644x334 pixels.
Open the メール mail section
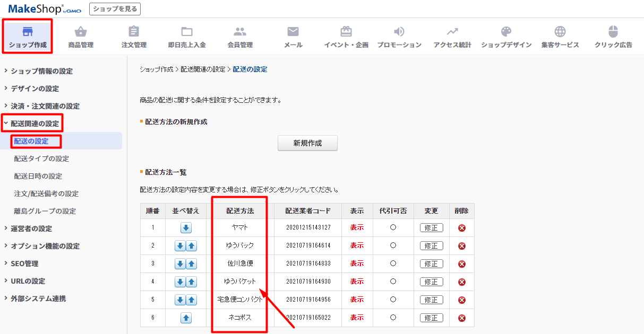293,37
